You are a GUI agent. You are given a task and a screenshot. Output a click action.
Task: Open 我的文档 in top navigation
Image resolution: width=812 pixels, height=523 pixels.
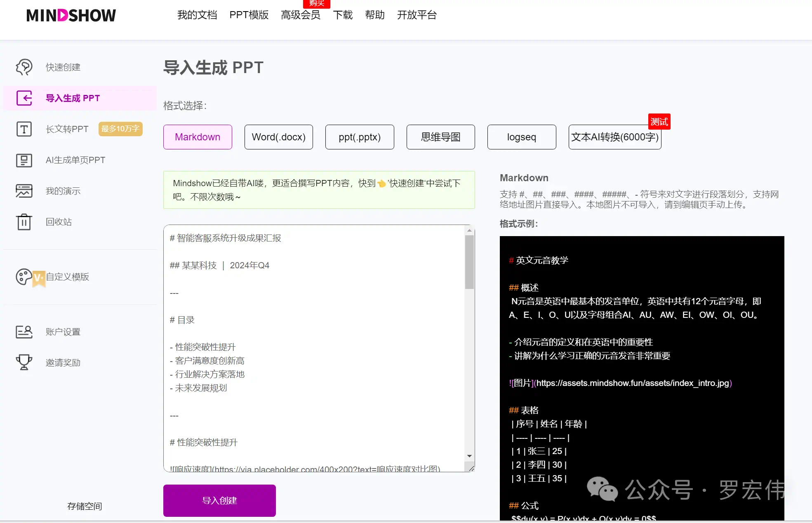pyautogui.click(x=197, y=15)
